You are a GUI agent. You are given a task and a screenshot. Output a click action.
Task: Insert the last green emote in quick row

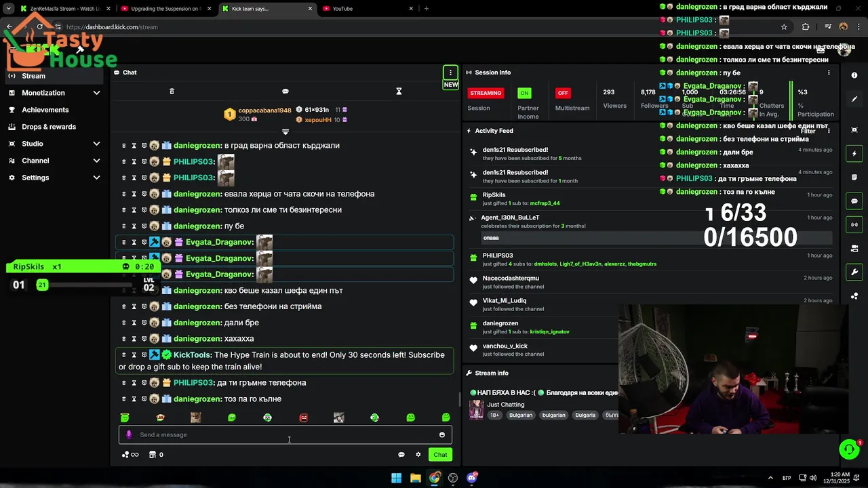click(x=446, y=418)
